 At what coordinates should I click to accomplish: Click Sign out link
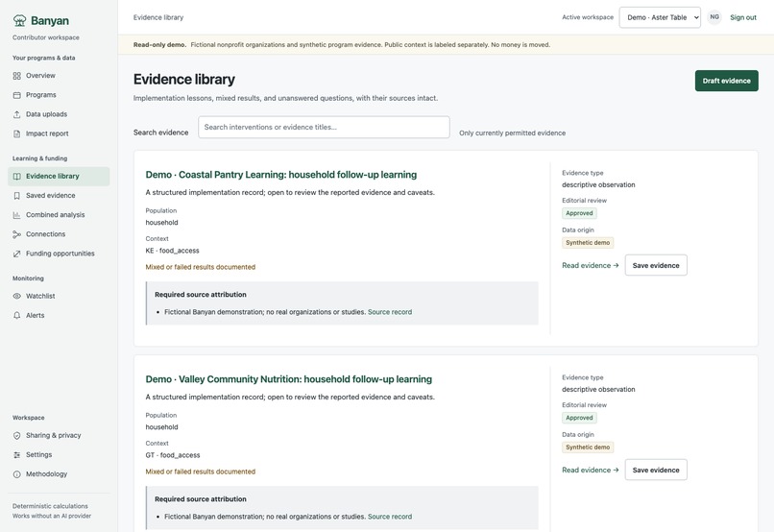click(743, 17)
